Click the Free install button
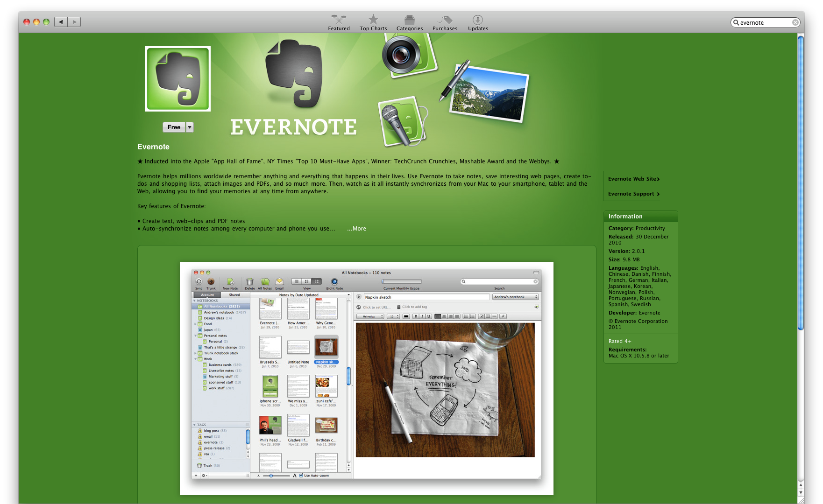This screenshot has width=823, height=504. [x=174, y=127]
